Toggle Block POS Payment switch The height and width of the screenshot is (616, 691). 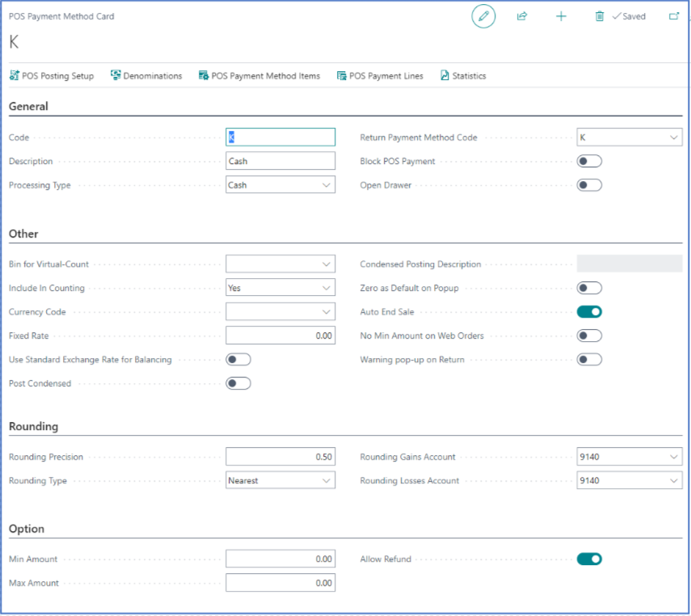589,161
